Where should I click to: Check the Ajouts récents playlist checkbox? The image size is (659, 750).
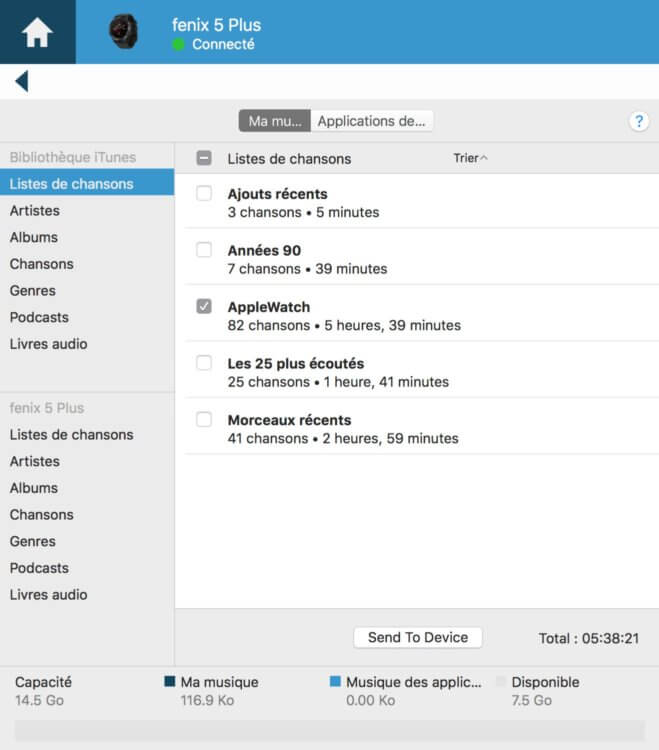coord(204,193)
